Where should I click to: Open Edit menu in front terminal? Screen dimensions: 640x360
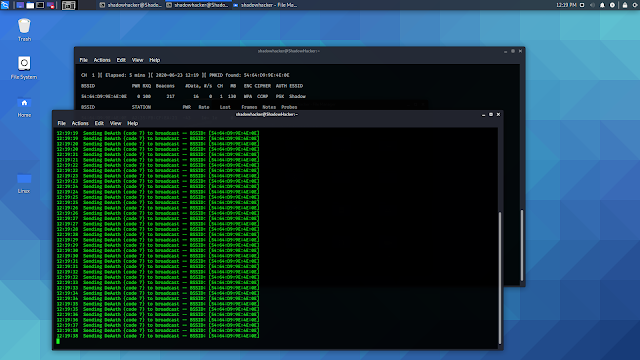(x=99, y=123)
